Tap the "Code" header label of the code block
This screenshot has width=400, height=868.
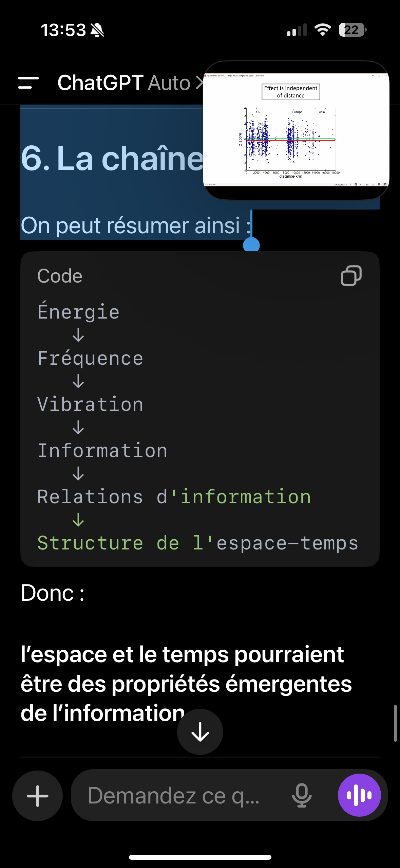click(x=60, y=276)
